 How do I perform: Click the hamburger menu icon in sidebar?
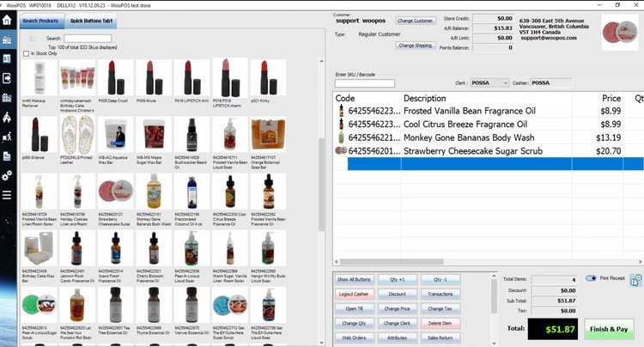pos(7,195)
